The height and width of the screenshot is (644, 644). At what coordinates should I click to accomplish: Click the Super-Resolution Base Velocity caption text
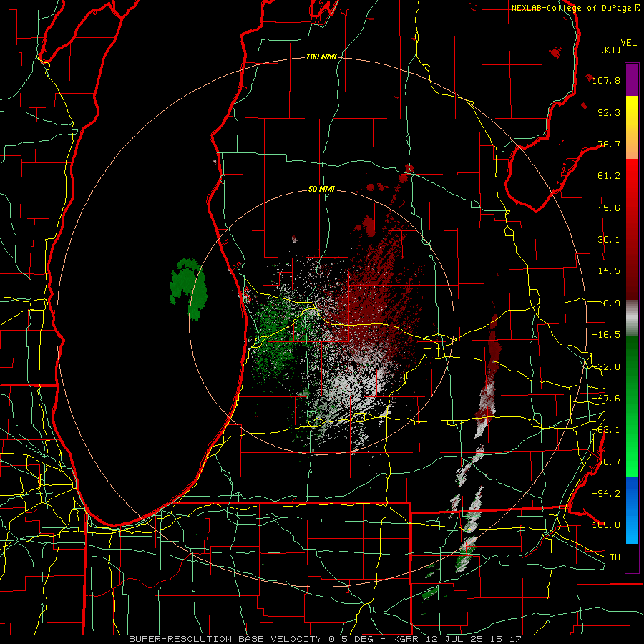326,639
